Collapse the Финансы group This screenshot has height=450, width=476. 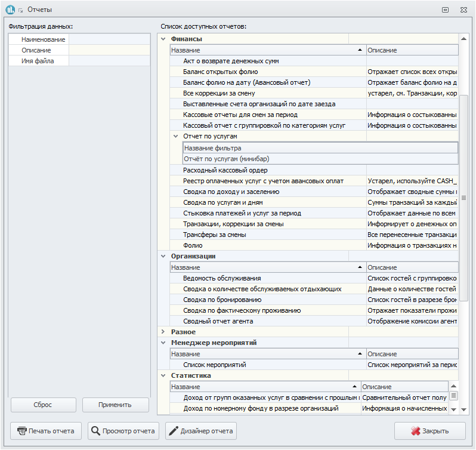163,39
